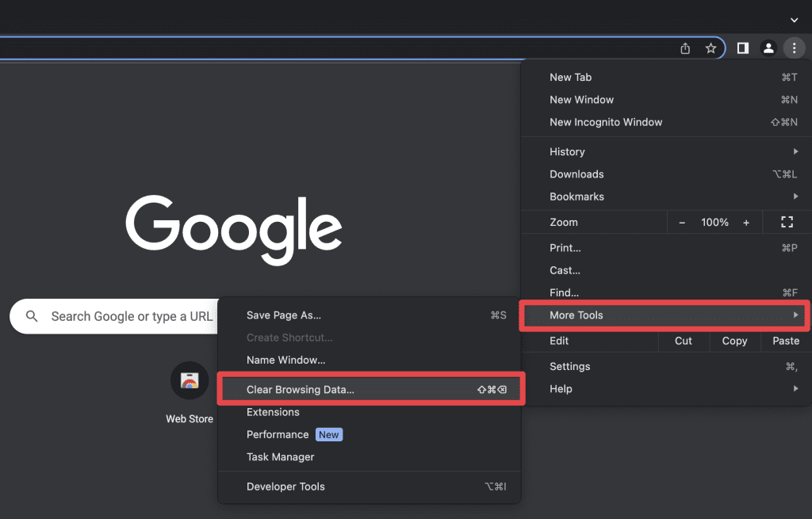
Task: Open Developer Tools from submenu
Action: pyautogui.click(x=370, y=487)
